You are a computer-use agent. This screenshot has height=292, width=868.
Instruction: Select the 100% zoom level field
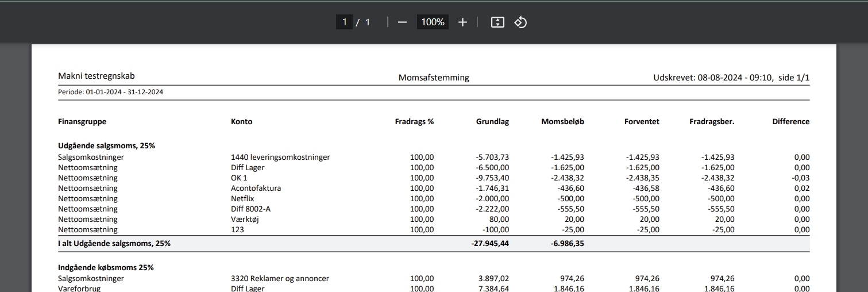pyautogui.click(x=433, y=22)
